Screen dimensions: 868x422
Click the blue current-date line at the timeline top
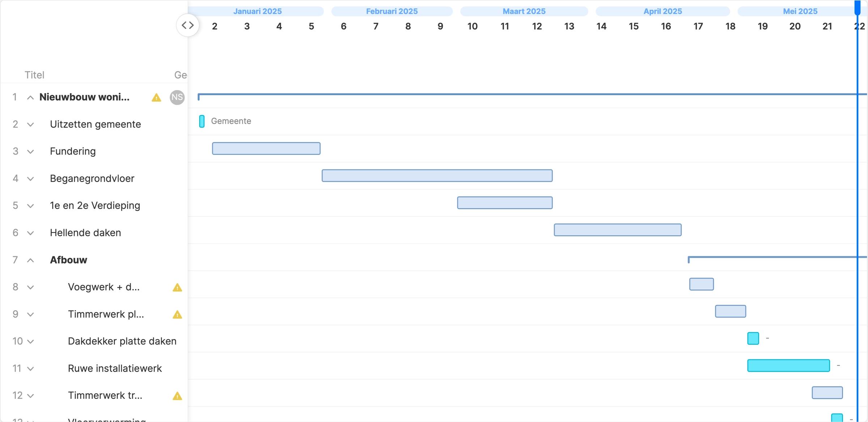[857, 7]
